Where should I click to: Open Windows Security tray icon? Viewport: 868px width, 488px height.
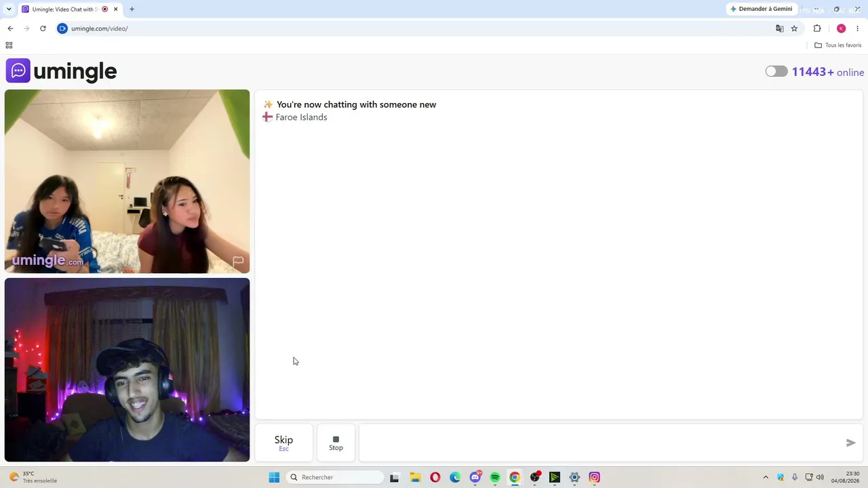[781, 477]
